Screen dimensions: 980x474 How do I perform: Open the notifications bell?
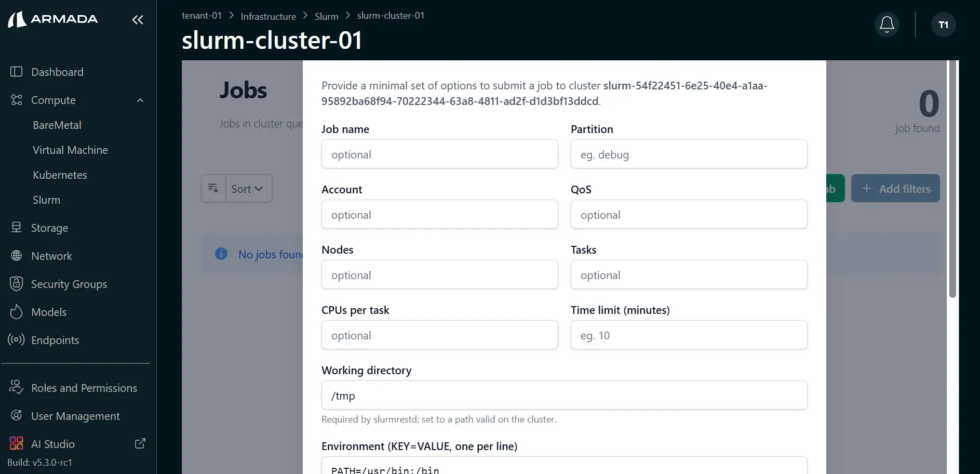tap(887, 24)
